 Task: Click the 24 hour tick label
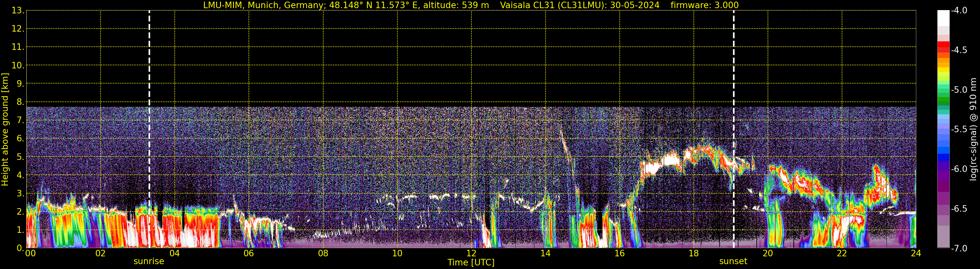click(916, 253)
